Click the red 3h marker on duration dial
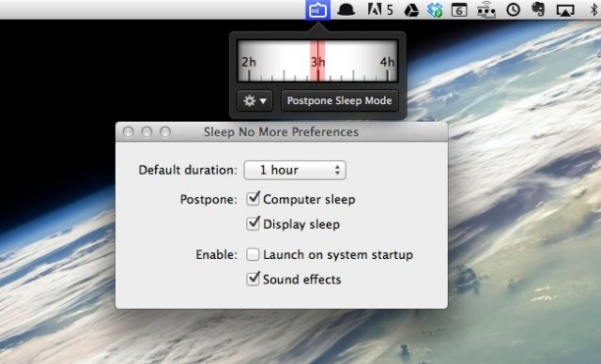Viewport: 601px width, 364px height. (317, 61)
